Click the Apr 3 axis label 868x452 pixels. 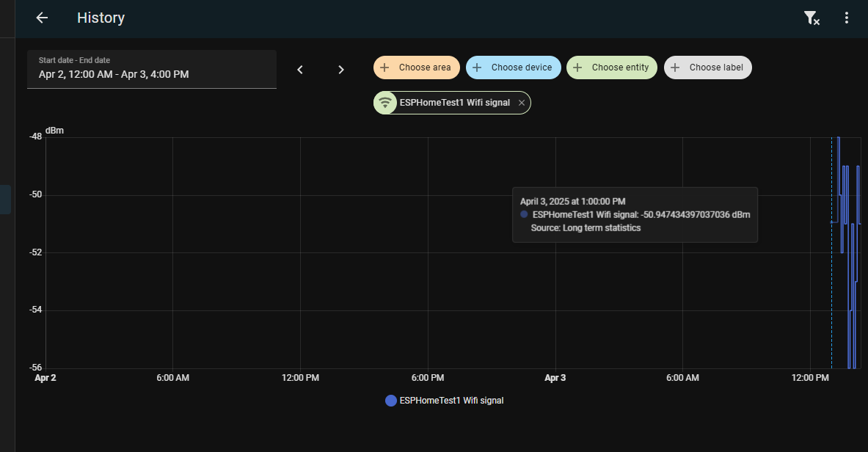pos(555,378)
